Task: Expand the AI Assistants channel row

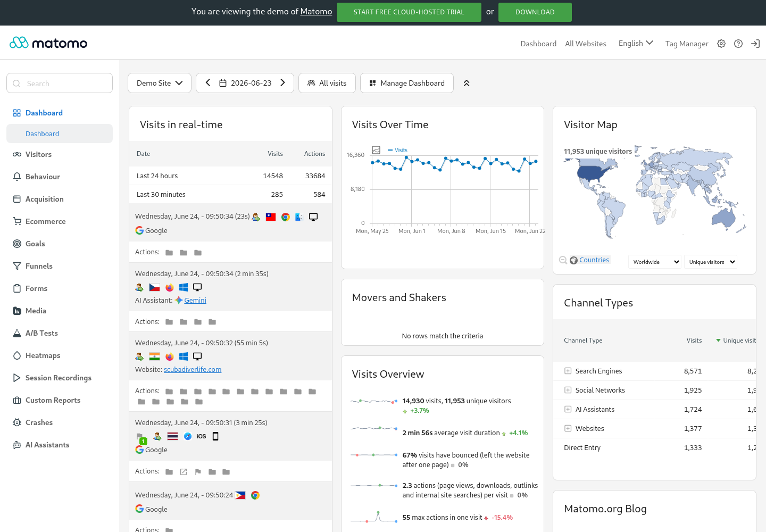Action: pos(568,409)
